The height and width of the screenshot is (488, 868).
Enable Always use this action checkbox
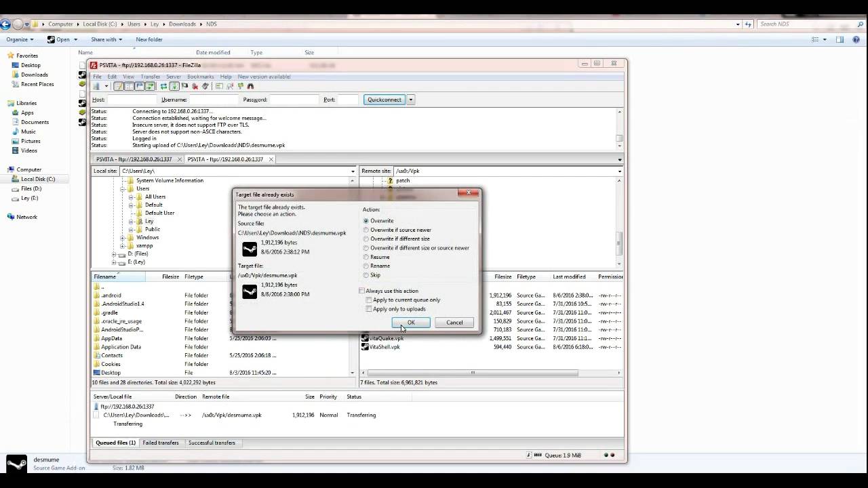click(361, 291)
